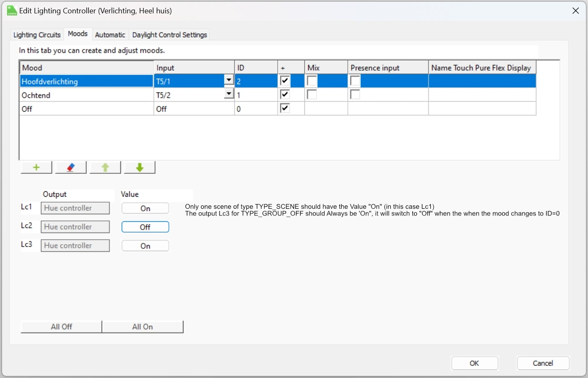588x378 pixels.
Task: Uncheck the + checkbox on the Off mood row
Action: pos(285,108)
